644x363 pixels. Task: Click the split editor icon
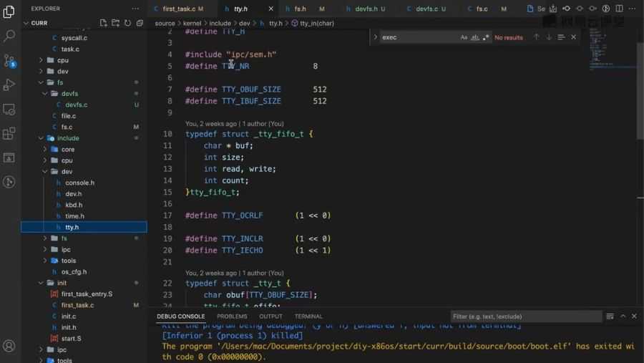(x=620, y=9)
